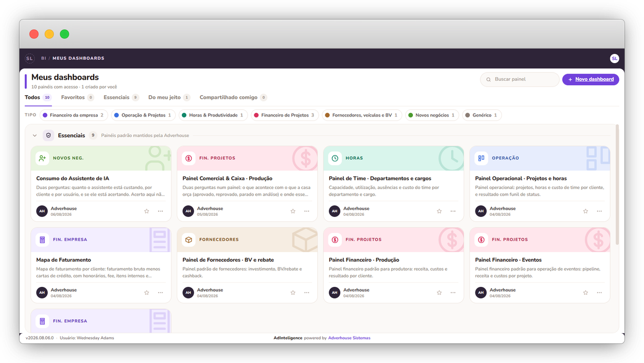644x363 pixels.
Task: Open more options for Painel Operacional
Action: (599, 211)
